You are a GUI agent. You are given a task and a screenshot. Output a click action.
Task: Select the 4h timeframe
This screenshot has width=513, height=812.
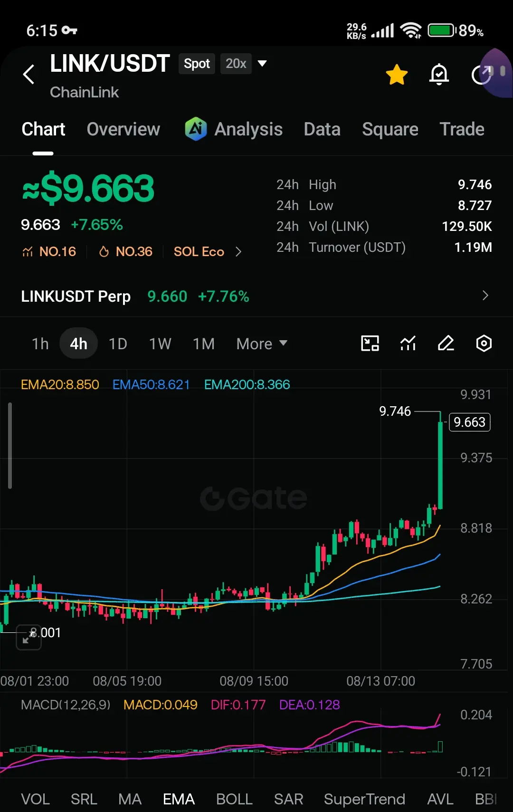(78, 344)
